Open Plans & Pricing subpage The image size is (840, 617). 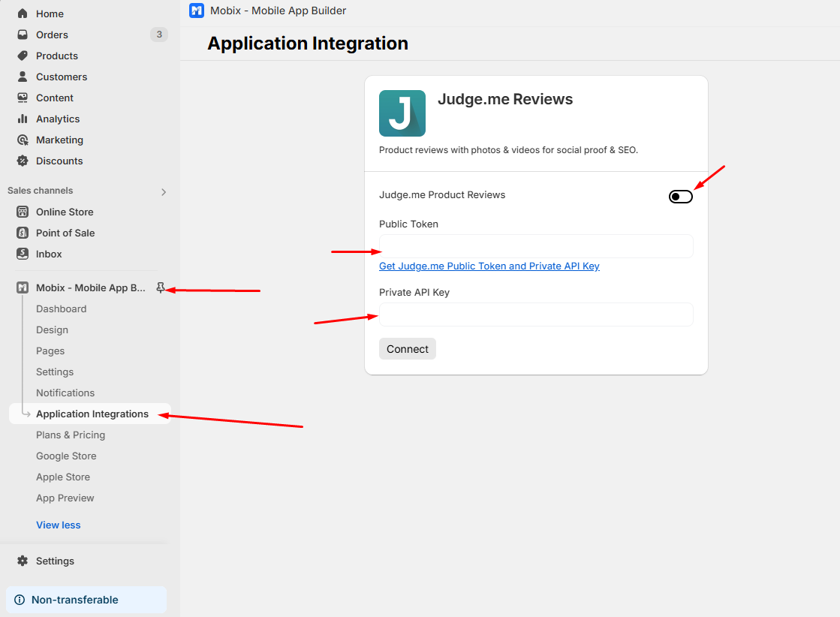(x=71, y=435)
